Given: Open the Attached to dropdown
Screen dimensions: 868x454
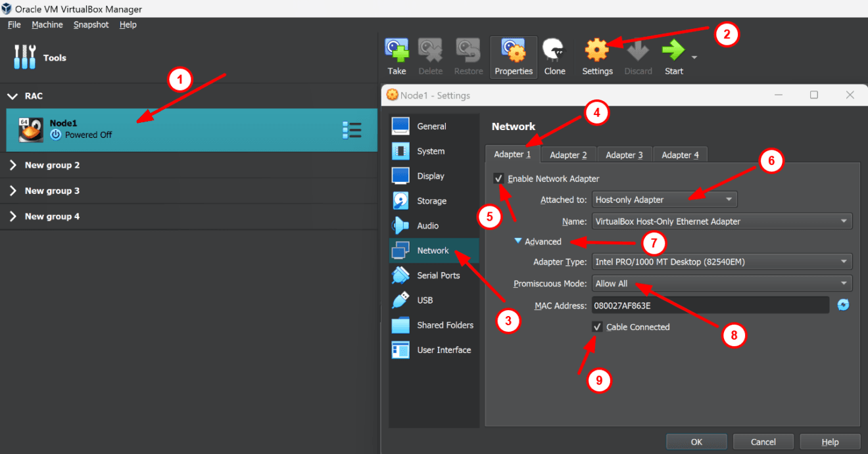Looking at the screenshot, I should click(664, 199).
